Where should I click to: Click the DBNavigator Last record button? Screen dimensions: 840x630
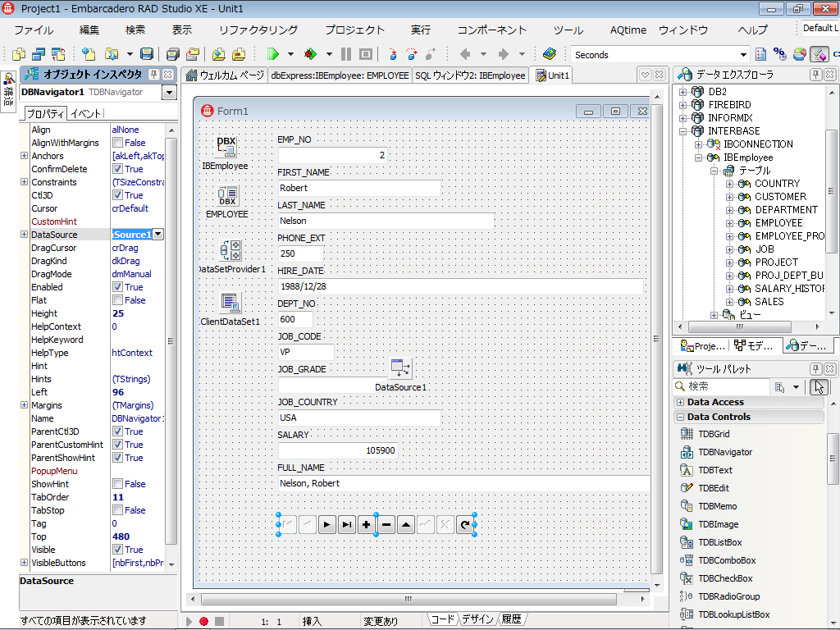(347, 525)
